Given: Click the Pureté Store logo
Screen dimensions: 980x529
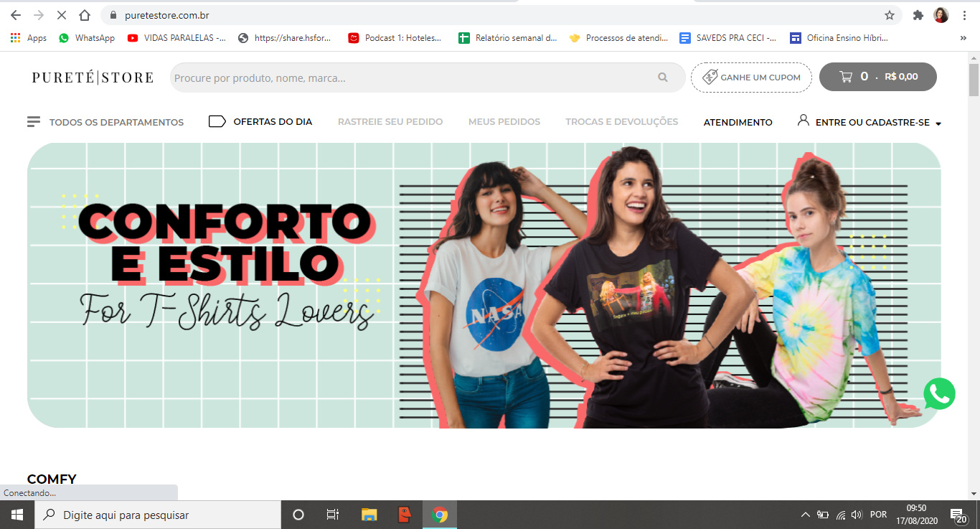Looking at the screenshot, I should click(93, 78).
